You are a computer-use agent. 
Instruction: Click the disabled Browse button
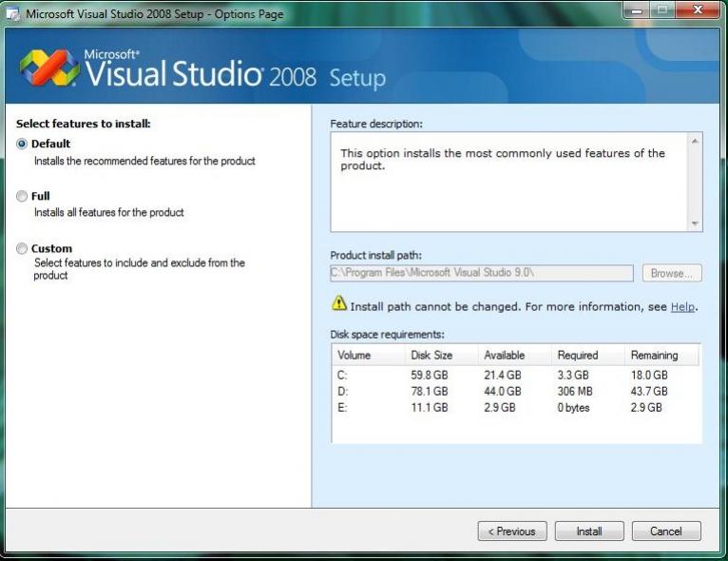pyautogui.click(x=672, y=273)
